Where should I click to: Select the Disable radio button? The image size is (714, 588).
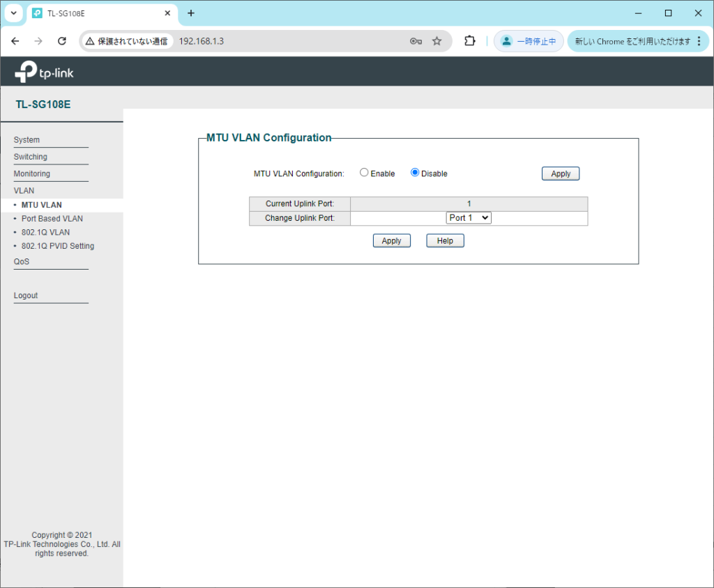[415, 173]
